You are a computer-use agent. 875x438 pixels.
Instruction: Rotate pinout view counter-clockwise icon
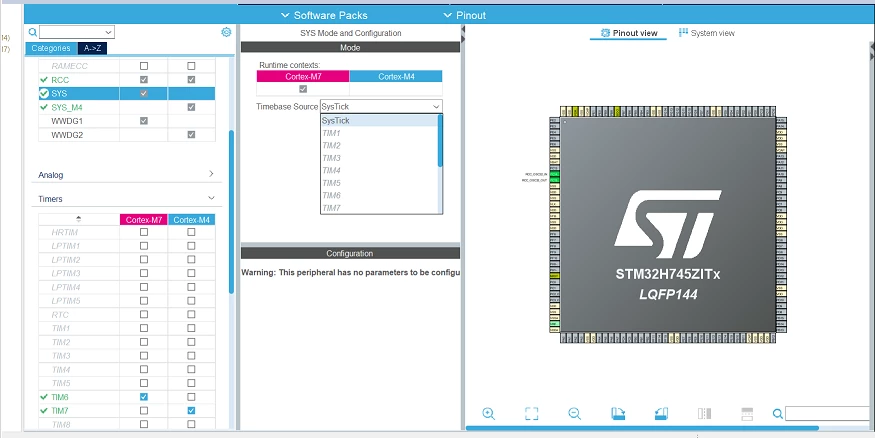click(x=661, y=413)
